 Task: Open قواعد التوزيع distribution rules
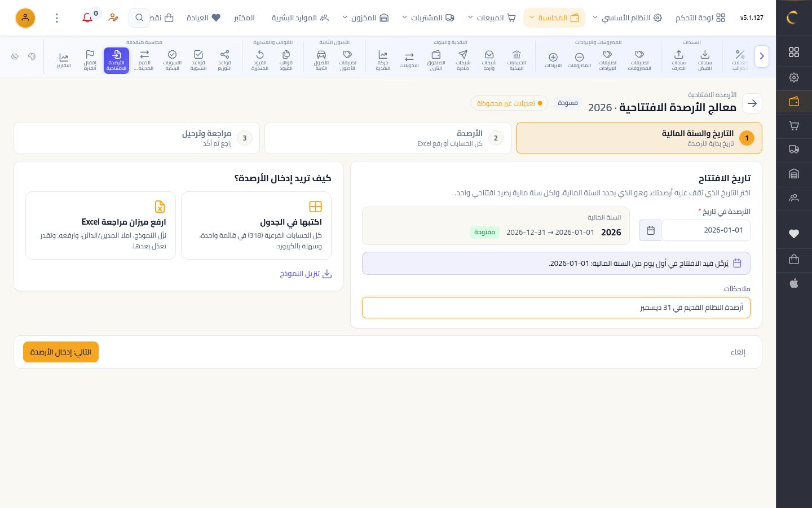(x=224, y=60)
